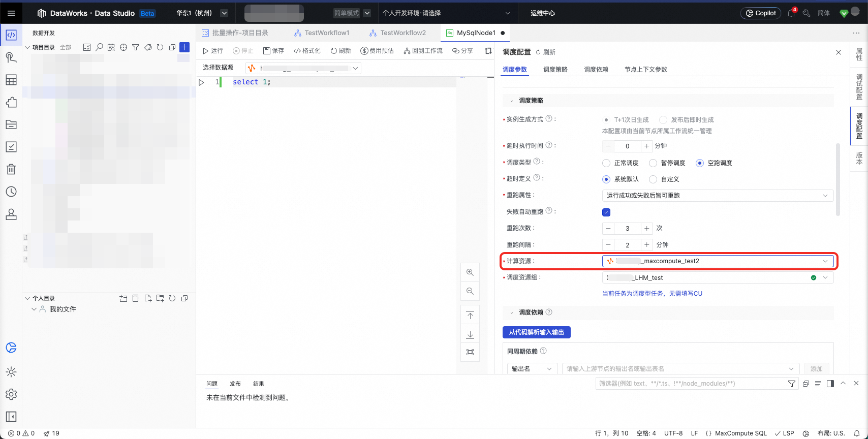Open the recycle bin icon in the sidebar

(x=11, y=169)
